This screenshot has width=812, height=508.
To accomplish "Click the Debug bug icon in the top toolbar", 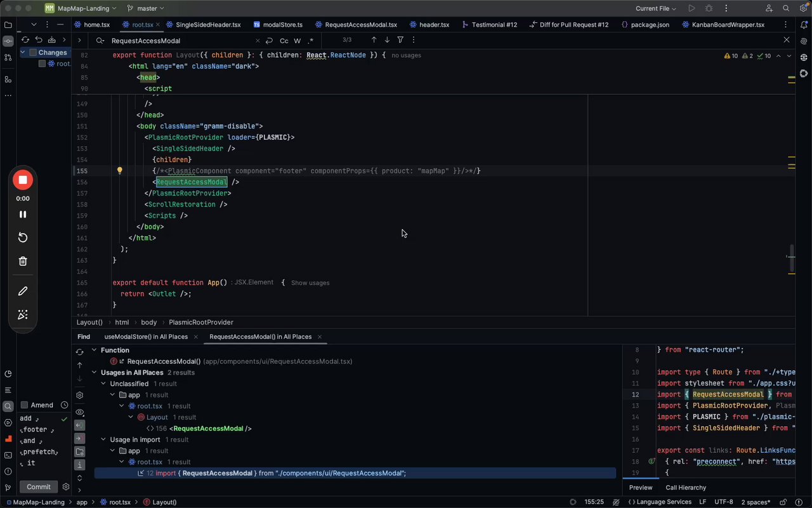I will (709, 8).
